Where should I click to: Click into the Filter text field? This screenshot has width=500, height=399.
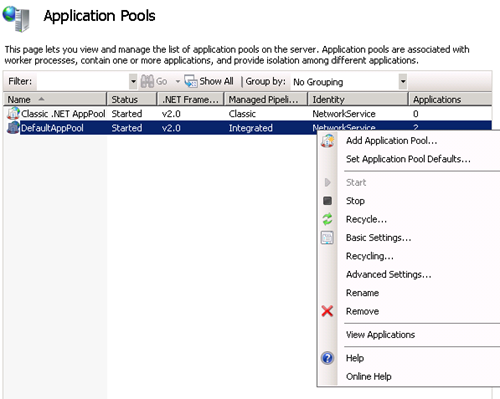coord(83,81)
